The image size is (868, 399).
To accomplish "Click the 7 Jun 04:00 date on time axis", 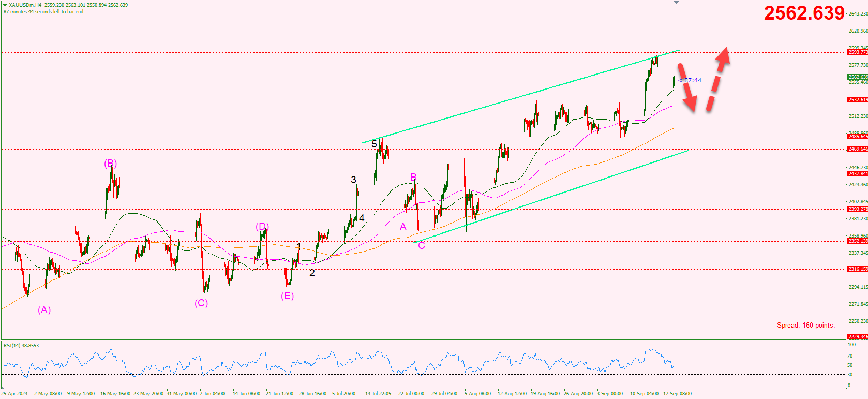I will (x=212, y=394).
